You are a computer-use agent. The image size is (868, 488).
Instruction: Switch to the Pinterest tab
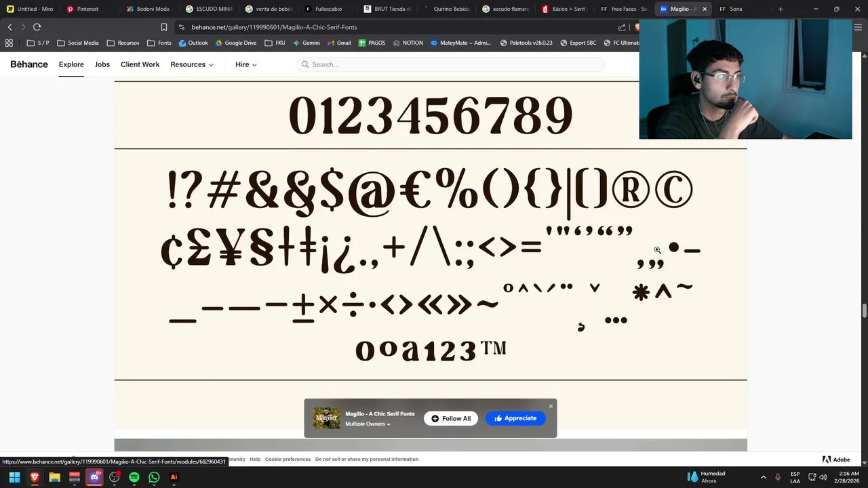89,9
